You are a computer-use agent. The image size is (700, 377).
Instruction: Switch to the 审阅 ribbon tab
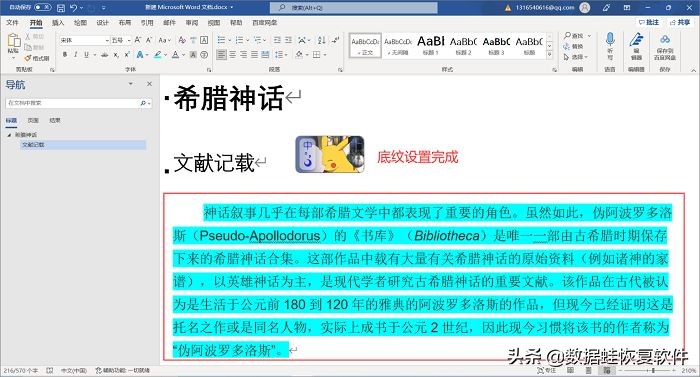point(192,22)
